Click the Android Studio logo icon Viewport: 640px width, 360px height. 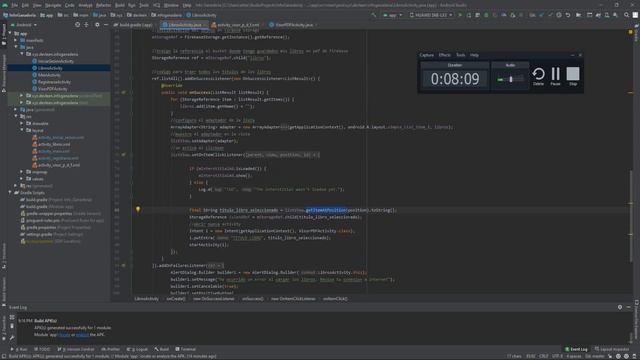4,5
